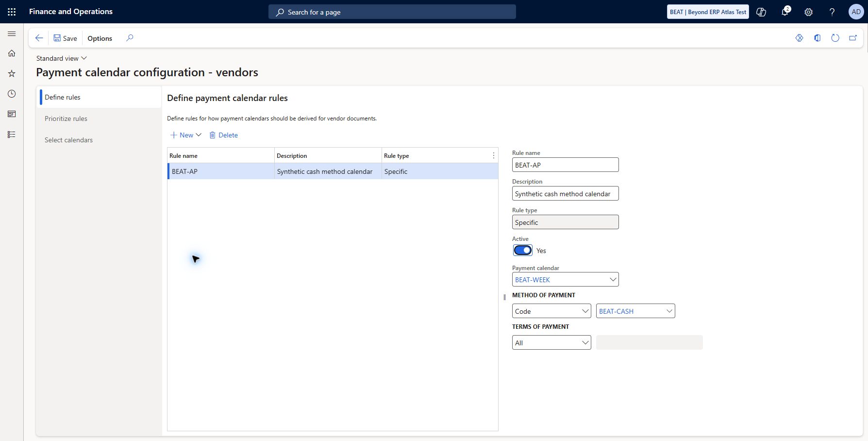Open Copilot icon in top bar
The image size is (868, 441).
761,12
